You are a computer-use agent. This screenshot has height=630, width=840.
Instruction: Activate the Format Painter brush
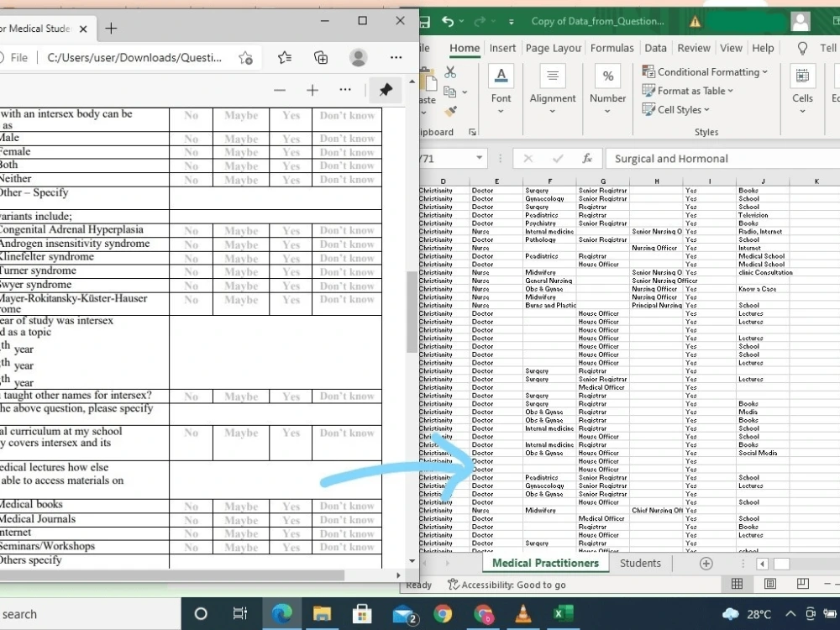(450, 112)
